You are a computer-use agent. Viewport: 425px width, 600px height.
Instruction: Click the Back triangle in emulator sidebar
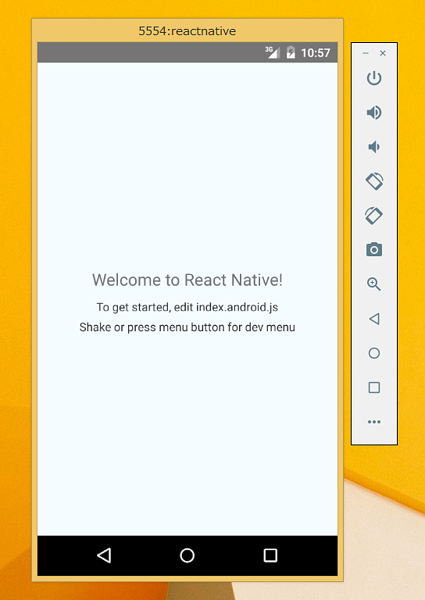coord(374,318)
